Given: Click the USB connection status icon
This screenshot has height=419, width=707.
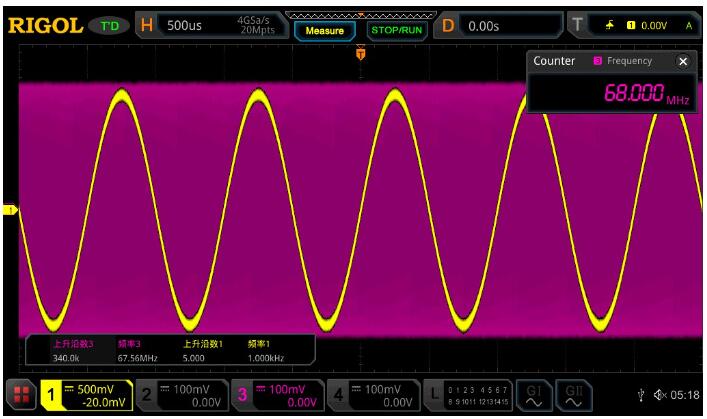Looking at the screenshot, I should pyautogui.click(x=643, y=396).
